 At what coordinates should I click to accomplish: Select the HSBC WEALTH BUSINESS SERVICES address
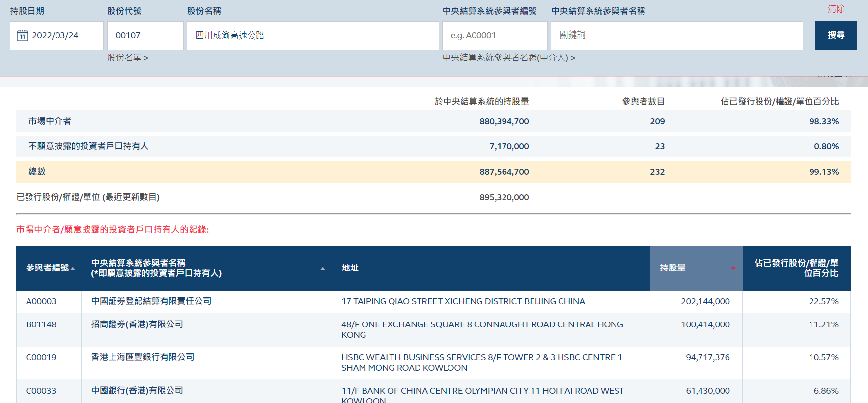pos(482,362)
